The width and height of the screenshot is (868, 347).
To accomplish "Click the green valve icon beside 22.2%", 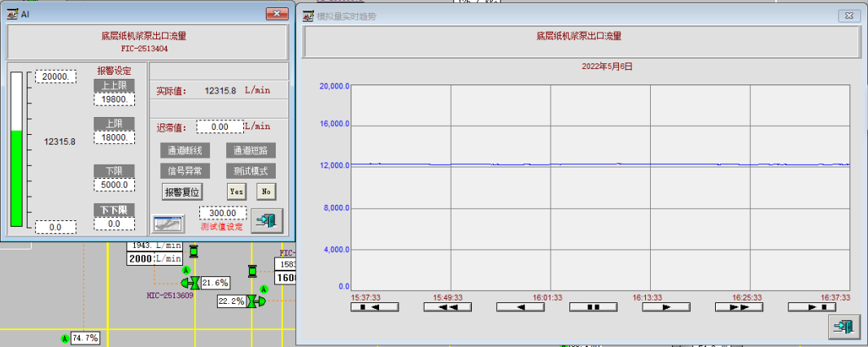I will coord(256,301).
